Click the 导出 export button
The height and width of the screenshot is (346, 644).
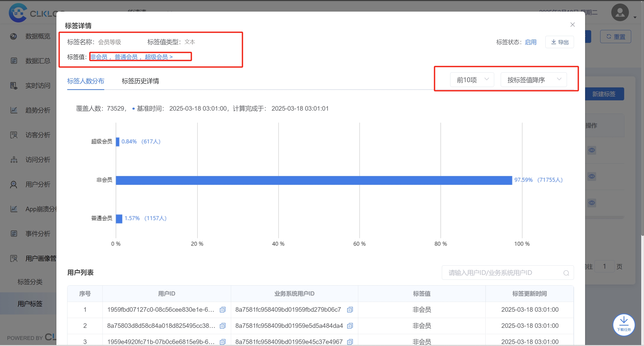[x=559, y=42]
